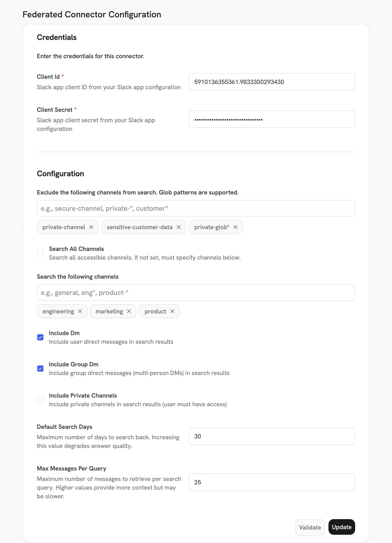The width and height of the screenshot is (392, 543).
Task: Remove the sensitive-customer-data exclusion chip
Action: pos(178,227)
